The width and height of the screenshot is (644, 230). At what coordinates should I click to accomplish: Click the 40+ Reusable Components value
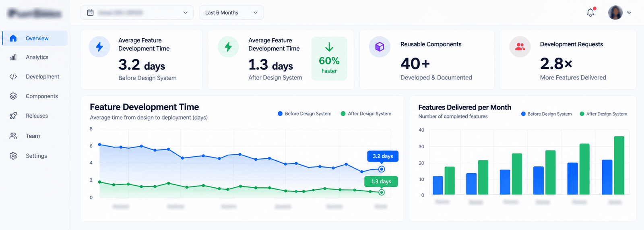point(415,63)
